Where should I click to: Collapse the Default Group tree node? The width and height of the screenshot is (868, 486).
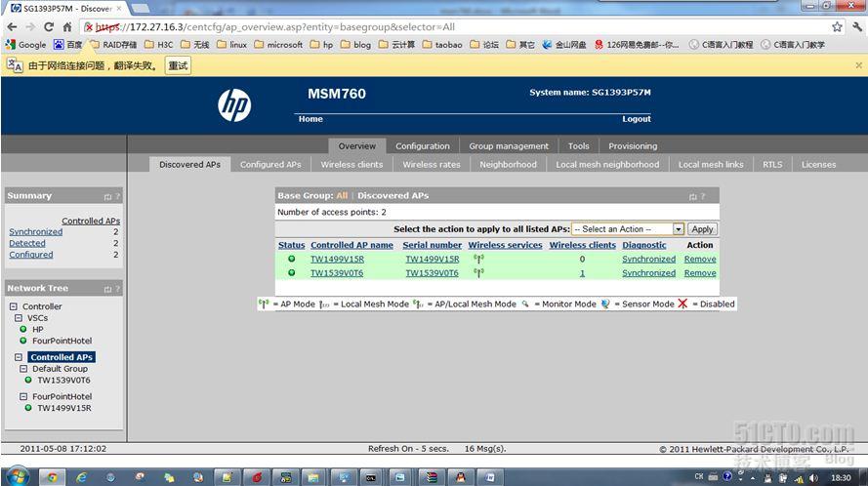coord(23,369)
